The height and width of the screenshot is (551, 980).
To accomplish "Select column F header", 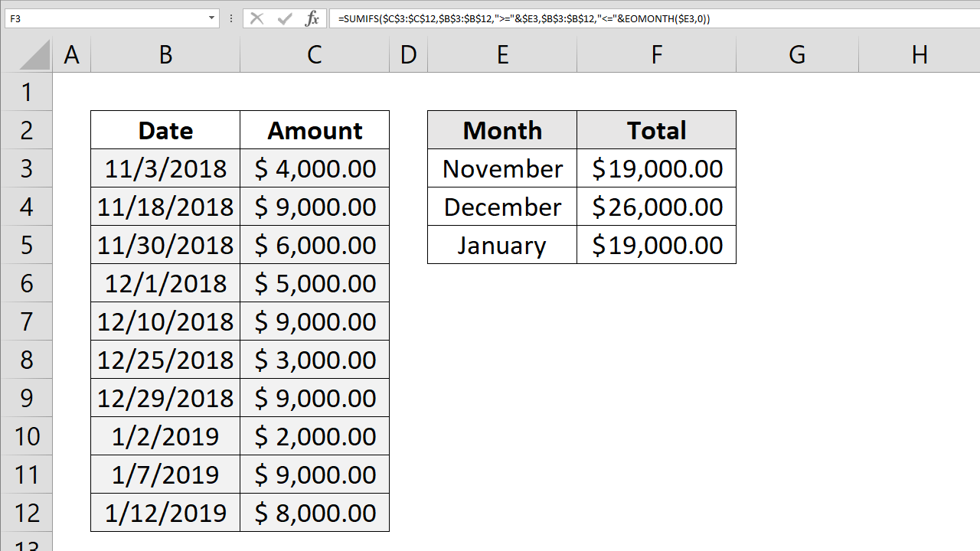I will [656, 54].
